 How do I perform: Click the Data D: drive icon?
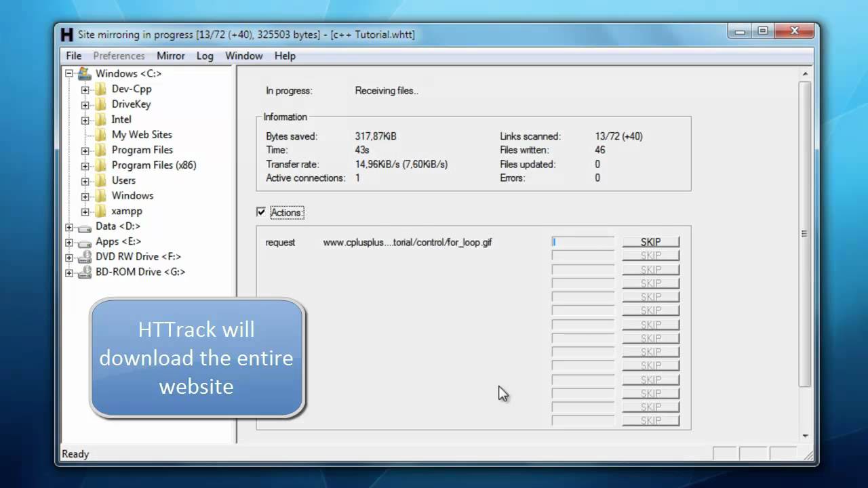pos(84,227)
